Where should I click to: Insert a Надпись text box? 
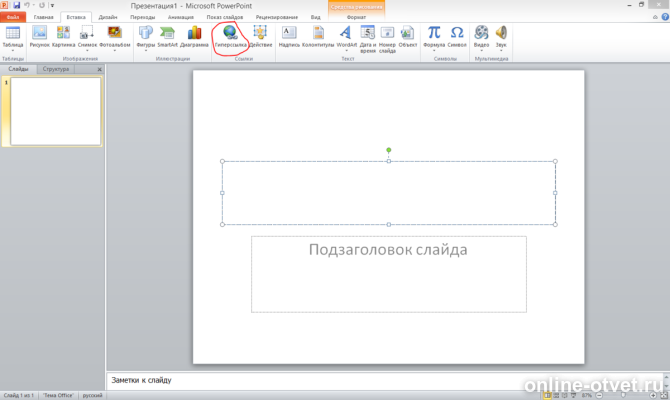click(x=289, y=33)
